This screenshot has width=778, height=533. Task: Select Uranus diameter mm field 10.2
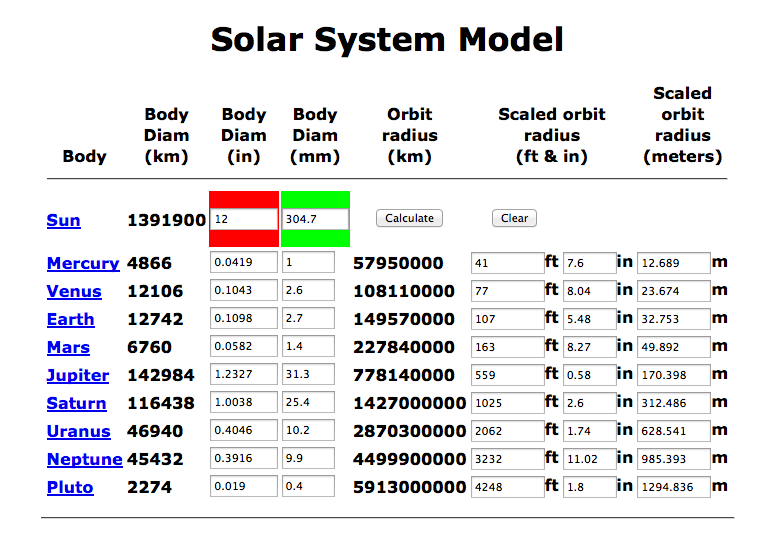point(308,430)
